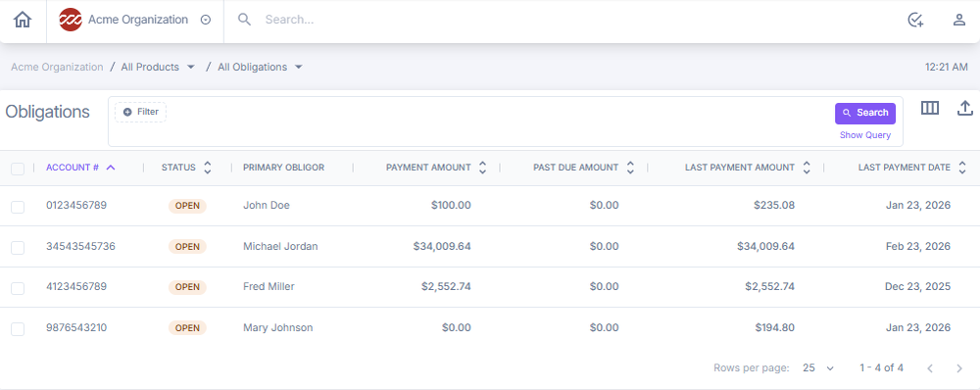Sort by Past Due Amount column

(584, 168)
